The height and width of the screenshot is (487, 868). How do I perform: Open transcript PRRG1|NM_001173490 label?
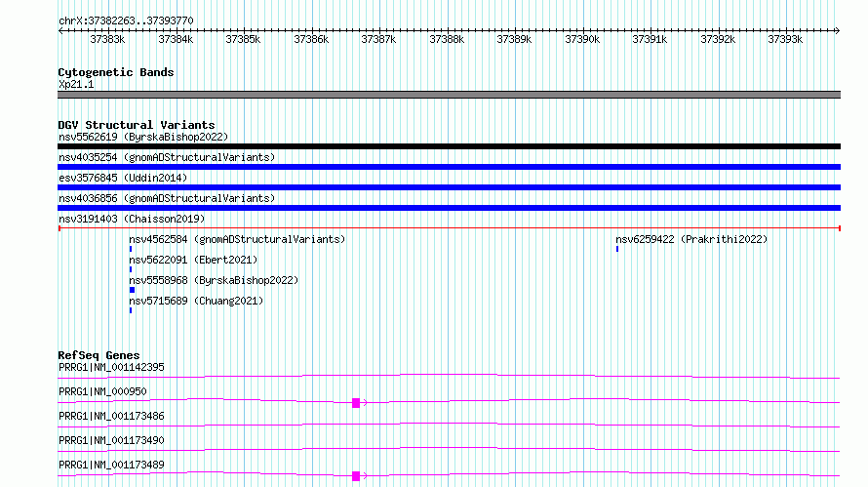pos(111,440)
